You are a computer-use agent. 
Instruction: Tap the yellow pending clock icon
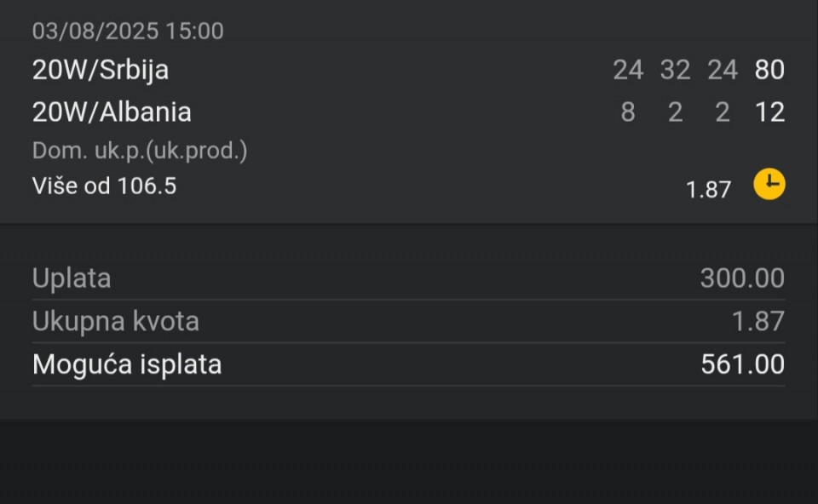tap(769, 184)
